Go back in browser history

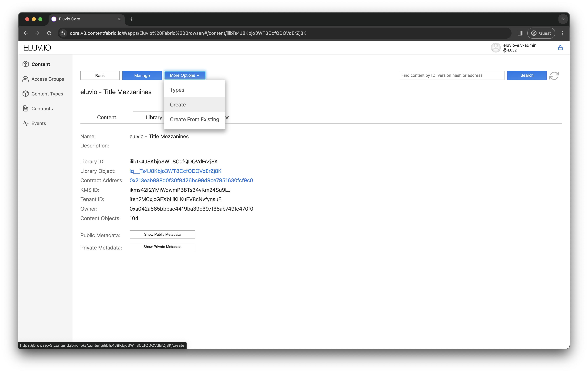tap(26, 33)
